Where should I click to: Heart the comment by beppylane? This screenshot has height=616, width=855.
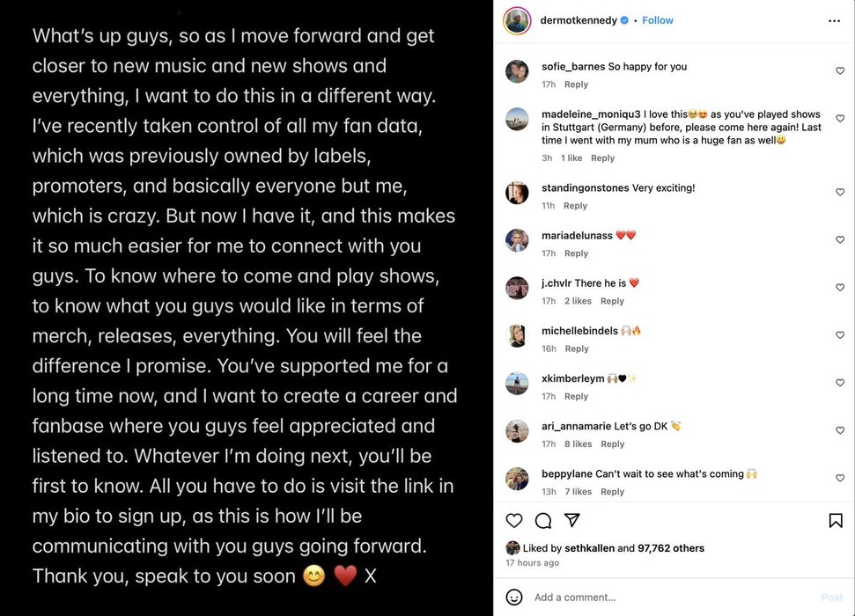tap(840, 479)
